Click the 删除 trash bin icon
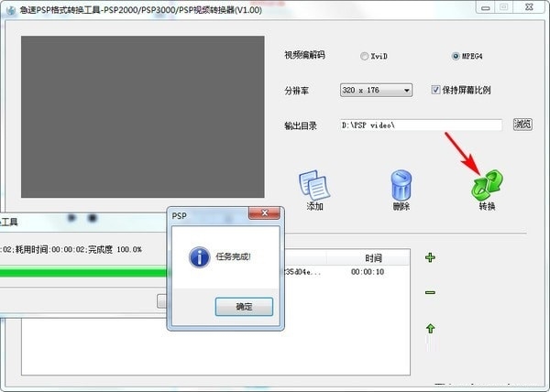550x392 pixels. (401, 185)
